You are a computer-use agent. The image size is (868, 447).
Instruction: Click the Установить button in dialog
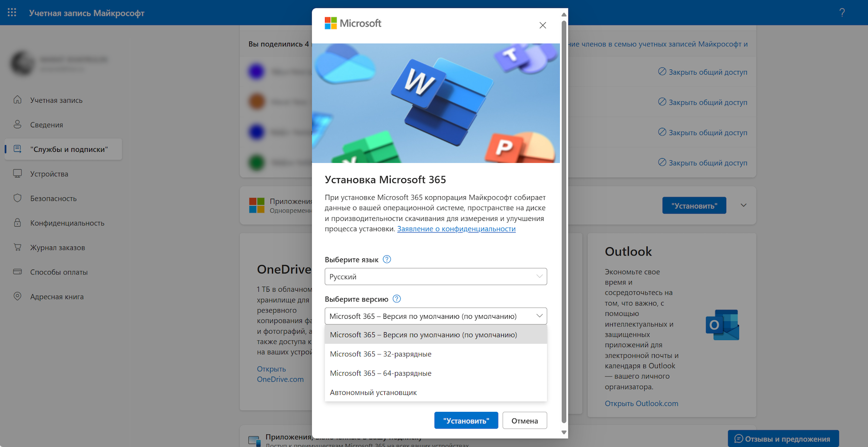click(466, 420)
